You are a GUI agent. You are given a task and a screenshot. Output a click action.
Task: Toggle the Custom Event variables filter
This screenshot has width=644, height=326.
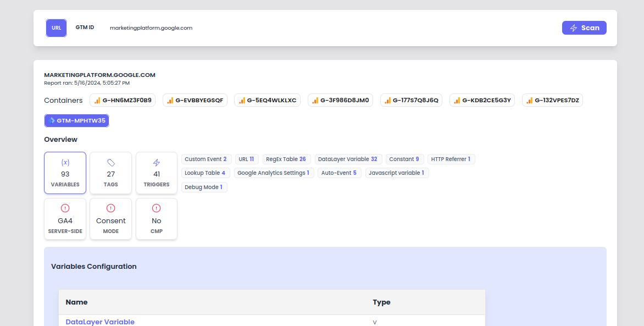click(x=206, y=159)
